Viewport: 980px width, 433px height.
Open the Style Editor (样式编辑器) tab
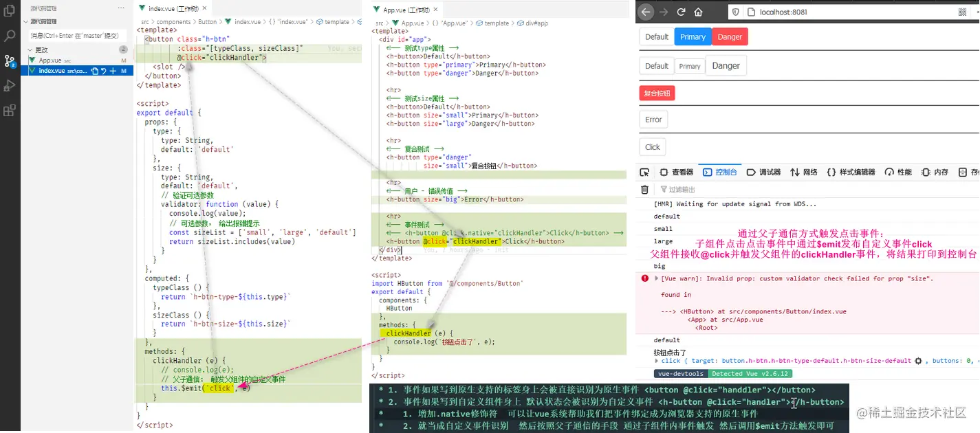851,172
